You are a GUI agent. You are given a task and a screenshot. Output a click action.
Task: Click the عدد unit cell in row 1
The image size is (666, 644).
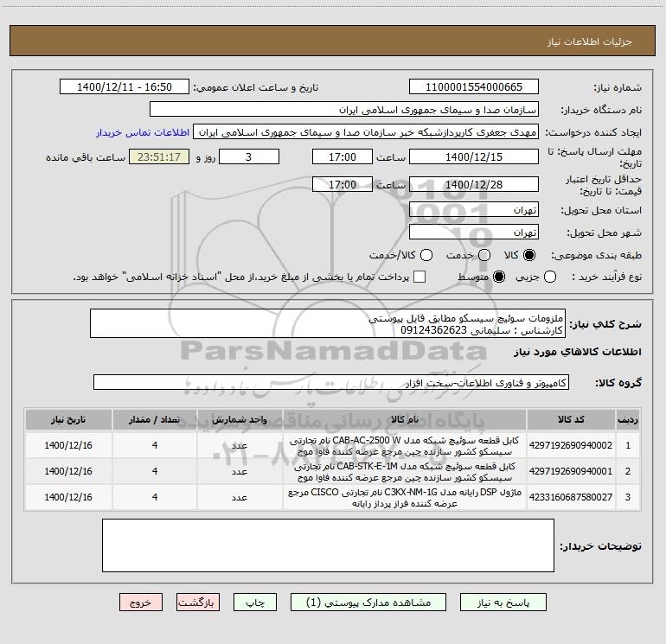click(240, 446)
